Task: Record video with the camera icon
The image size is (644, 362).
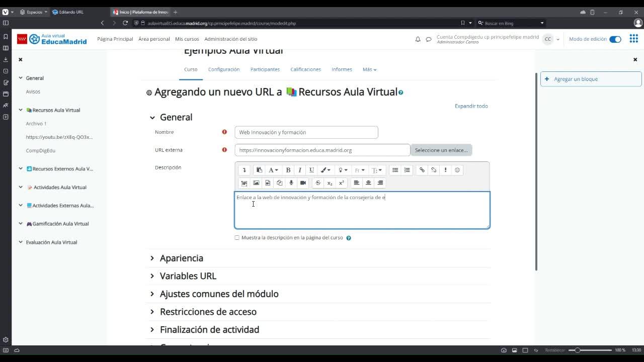Action: pos(303,183)
